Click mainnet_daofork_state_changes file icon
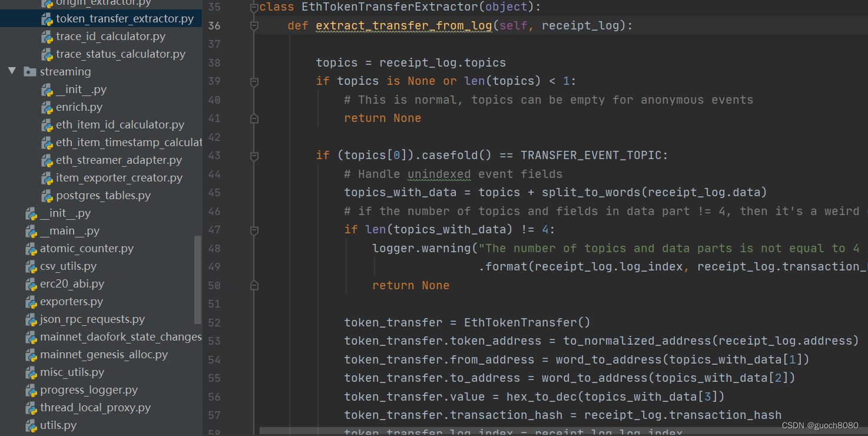868x436 pixels. pos(31,337)
